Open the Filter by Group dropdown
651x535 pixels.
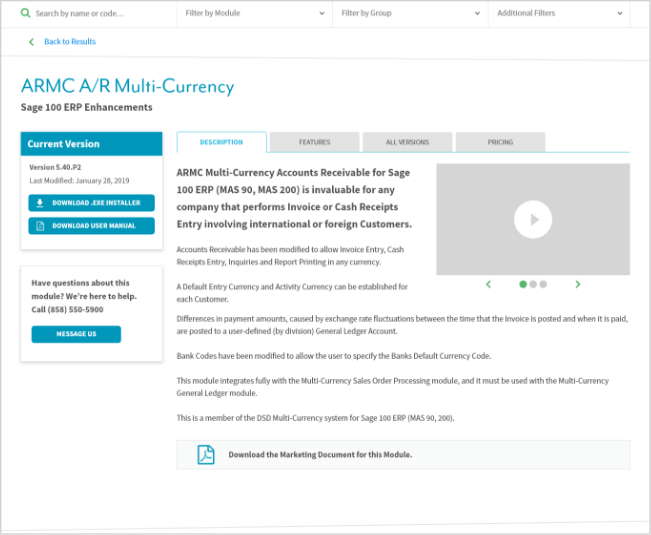pyautogui.click(x=410, y=13)
